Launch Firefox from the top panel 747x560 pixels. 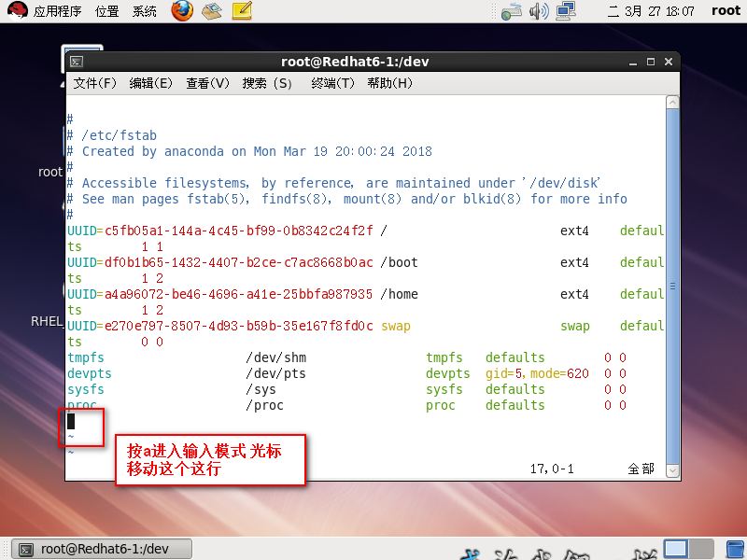click(182, 10)
